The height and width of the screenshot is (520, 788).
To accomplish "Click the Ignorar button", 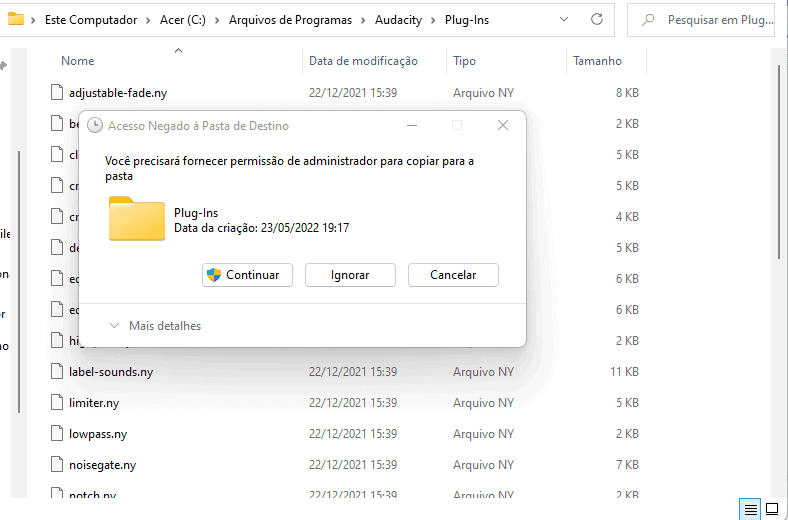I will [350, 275].
